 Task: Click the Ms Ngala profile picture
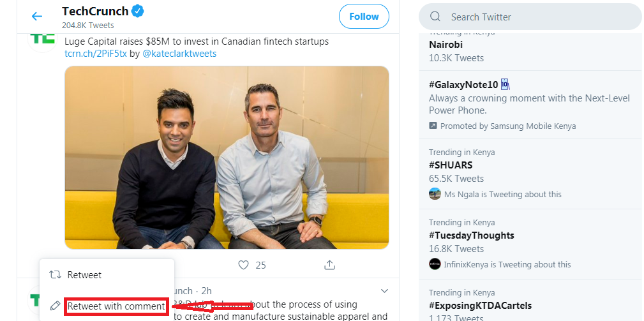(435, 194)
